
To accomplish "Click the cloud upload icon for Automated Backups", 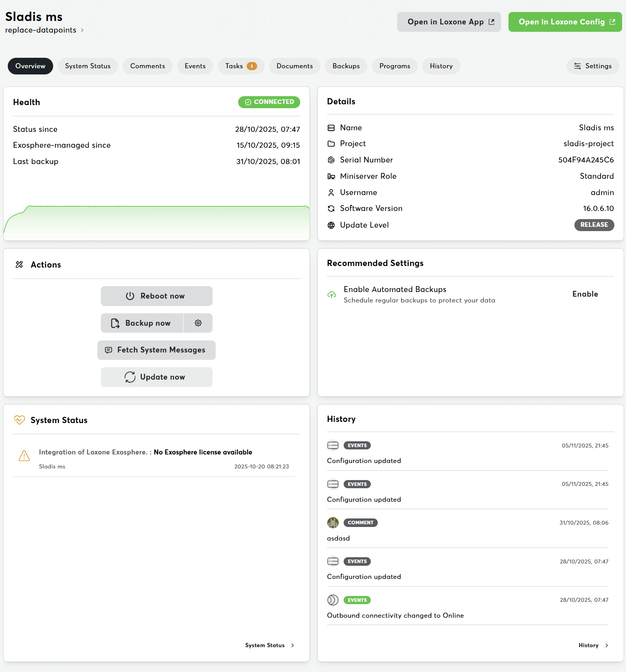I will (x=332, y=295).
